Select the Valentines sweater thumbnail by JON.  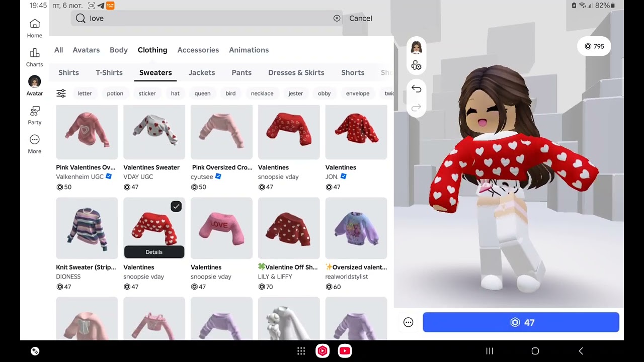[356, 132]
